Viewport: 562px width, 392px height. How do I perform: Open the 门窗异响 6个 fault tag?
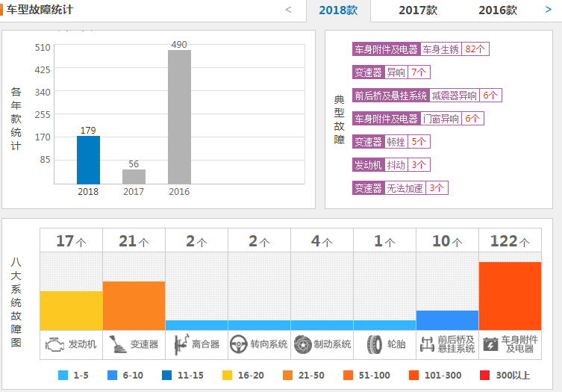[x=418, y=119]
